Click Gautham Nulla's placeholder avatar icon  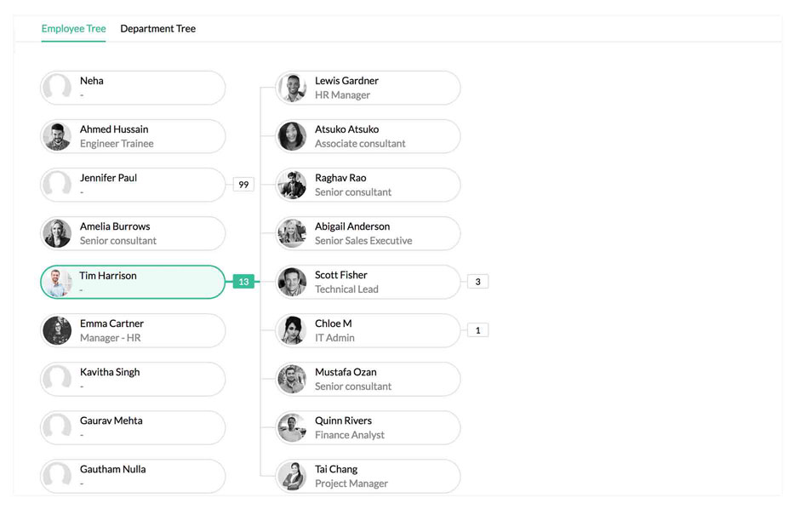point(57,476)
